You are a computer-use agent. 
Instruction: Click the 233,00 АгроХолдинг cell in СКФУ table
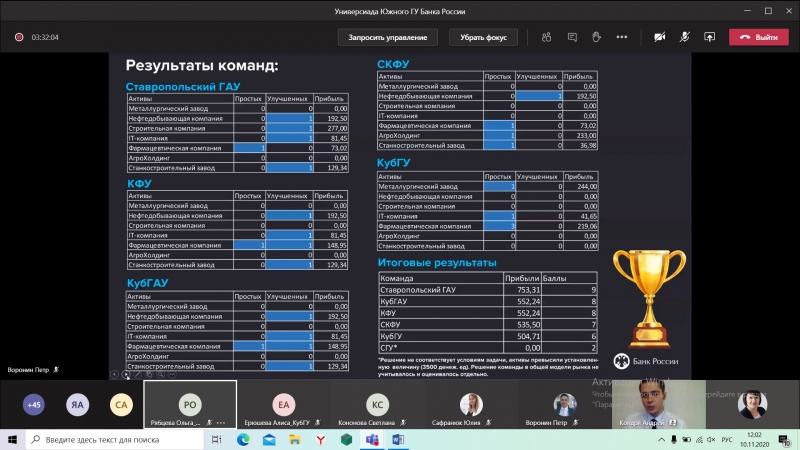click(x=580, y=135)
